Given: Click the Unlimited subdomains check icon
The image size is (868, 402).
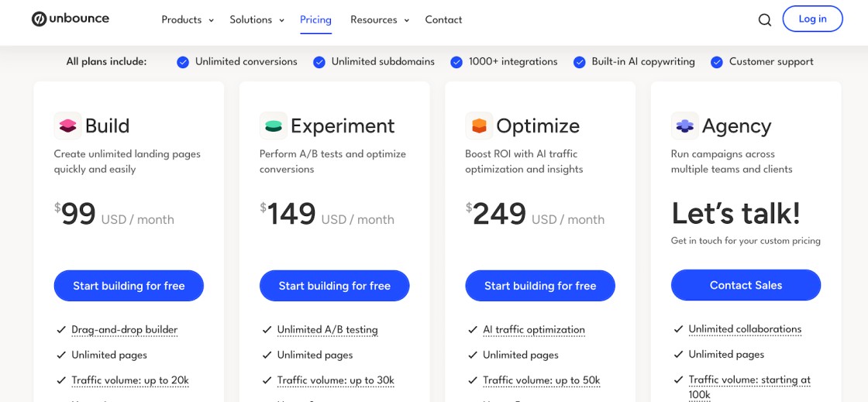Looking at the screenshot, I should [319, 63].
